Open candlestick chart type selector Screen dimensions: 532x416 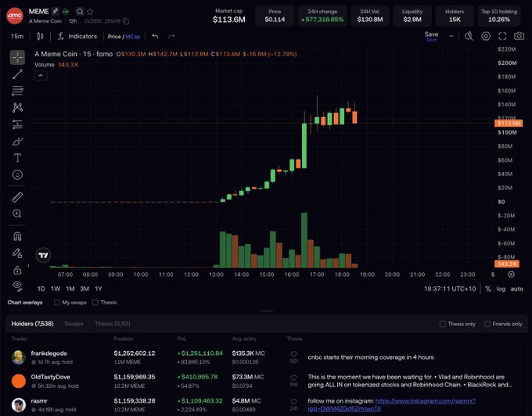coord(40,36)
